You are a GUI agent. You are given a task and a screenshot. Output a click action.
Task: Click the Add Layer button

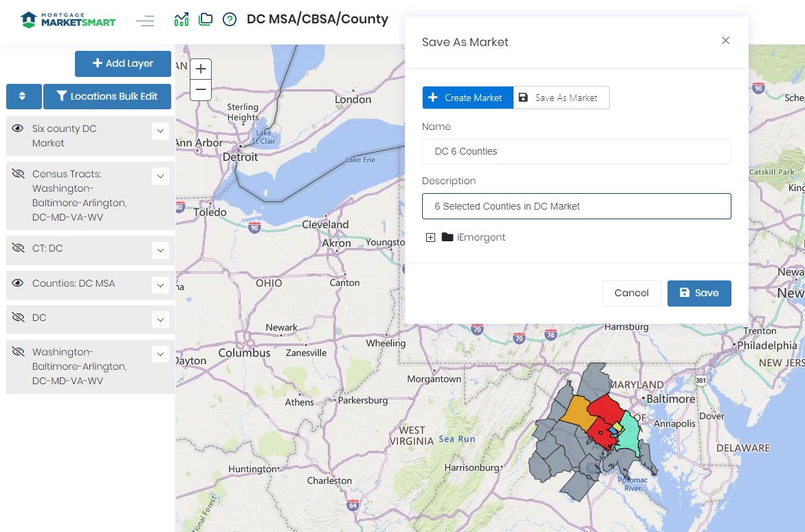[122, 64]
